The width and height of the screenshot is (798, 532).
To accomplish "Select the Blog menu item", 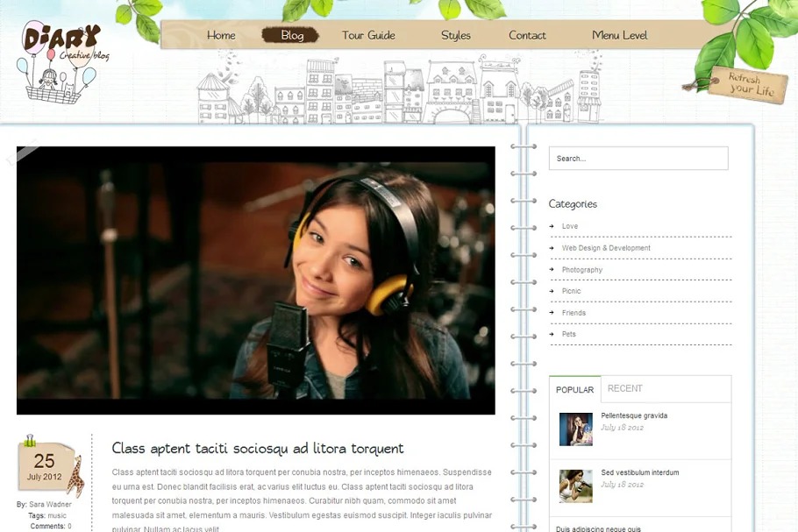I will [x=292, y=35].
